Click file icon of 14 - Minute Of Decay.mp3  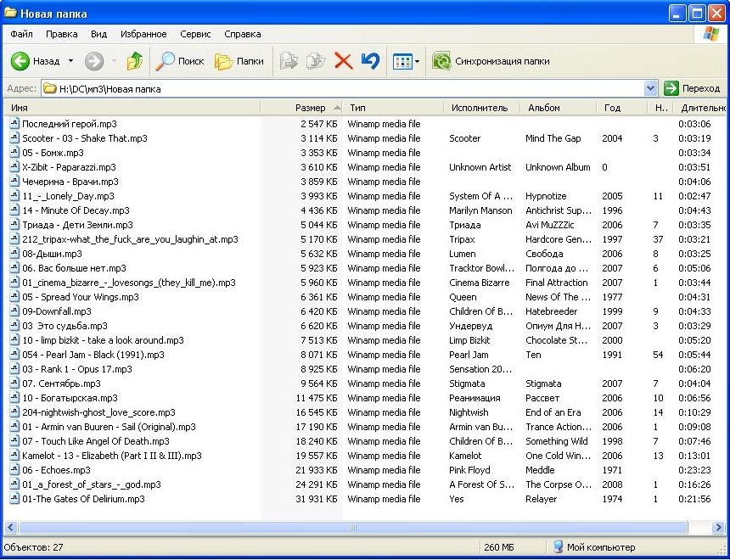(x=14, y=210)
